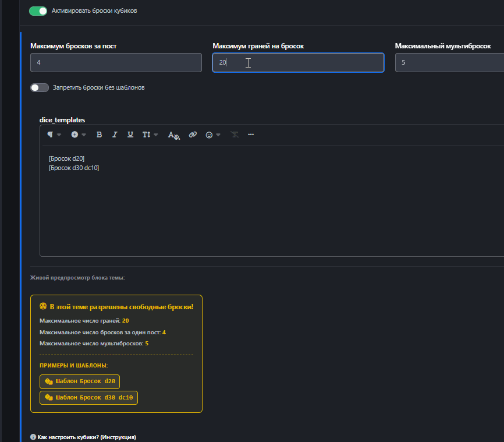Open the insert (plus) dropdown menu
Viewport: 504px width, 442px height.
78,135
